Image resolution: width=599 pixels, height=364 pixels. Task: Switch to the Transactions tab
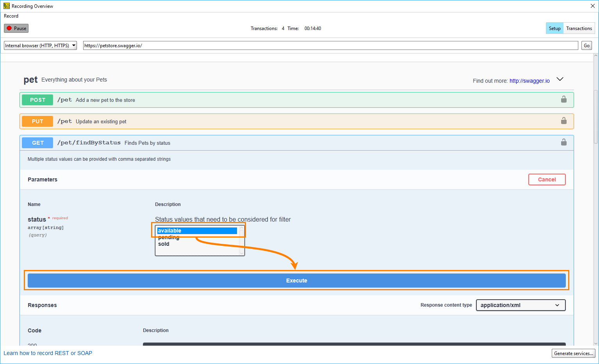pyautogui.click(x=579, y=28)
